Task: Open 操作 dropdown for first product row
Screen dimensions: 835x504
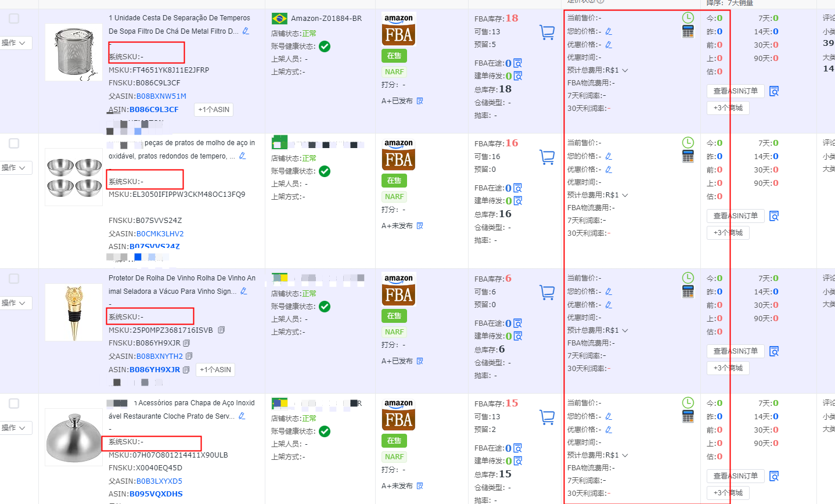Action: click(x=15, y=43)
